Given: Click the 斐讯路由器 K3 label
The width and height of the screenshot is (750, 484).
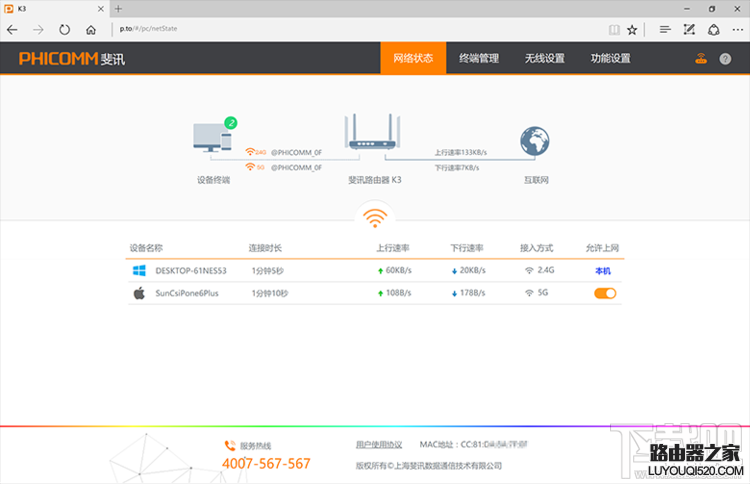Looking at the screenshot, I should click(x=375, y=180).
